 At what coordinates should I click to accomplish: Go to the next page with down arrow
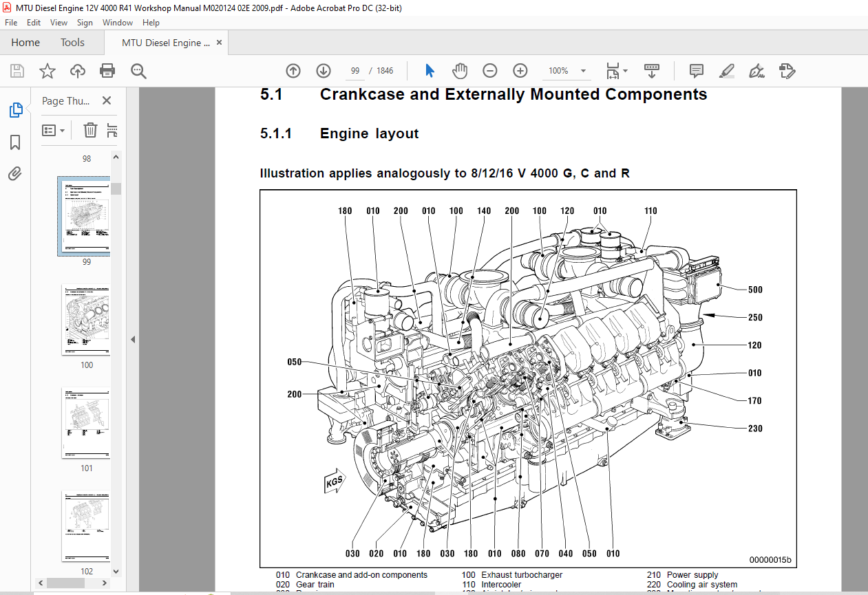[x=324, y=71]
